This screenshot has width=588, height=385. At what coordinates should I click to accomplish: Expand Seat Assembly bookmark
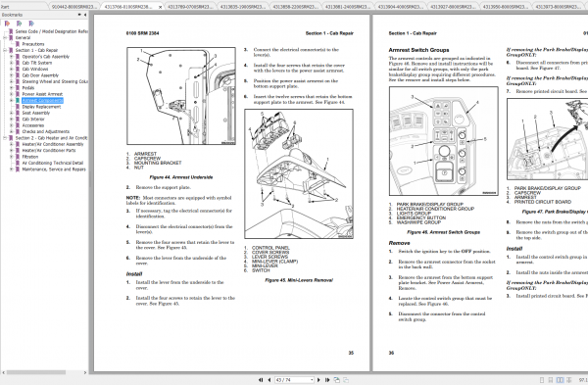pos(11,113)
